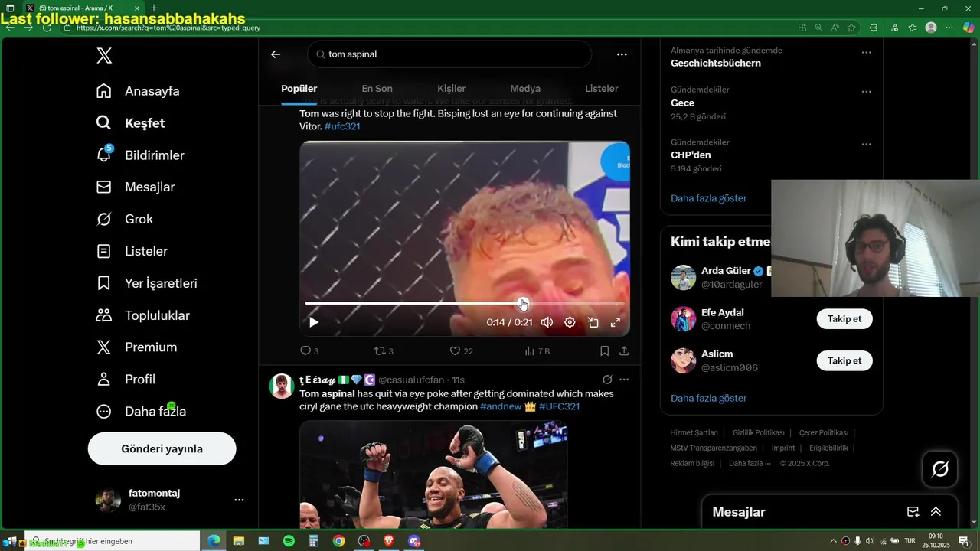
Task: Open Profil page
Action: pos(126,380)
